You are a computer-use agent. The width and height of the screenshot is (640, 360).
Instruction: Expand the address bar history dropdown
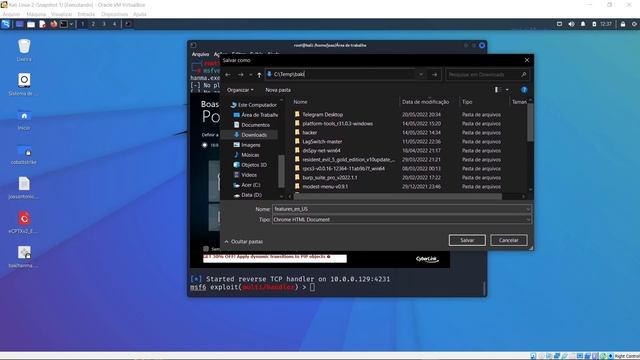tap(421, 74)
